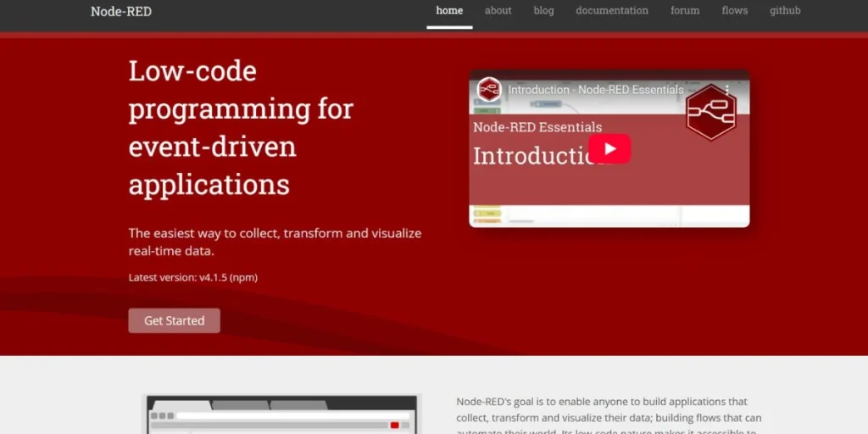Click the Node-RED site title
868x434 pixels.
(120, 11)
